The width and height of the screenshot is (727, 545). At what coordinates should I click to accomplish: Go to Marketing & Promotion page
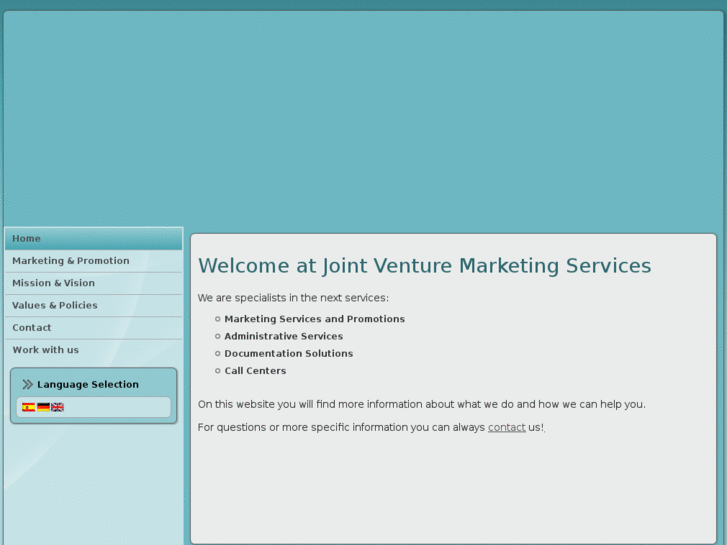pyautogui.click(x=70, y=261)
